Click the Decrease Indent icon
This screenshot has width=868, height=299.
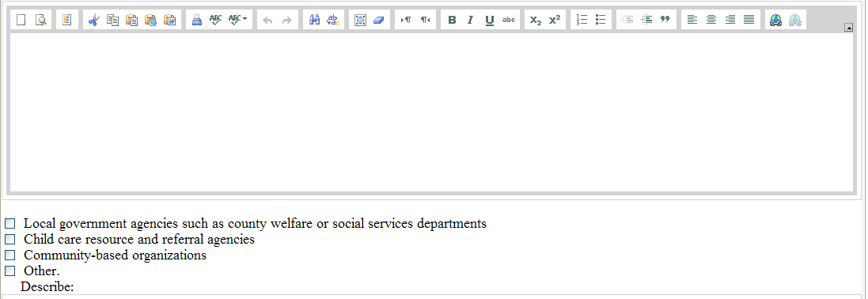(x=627, y=20)
